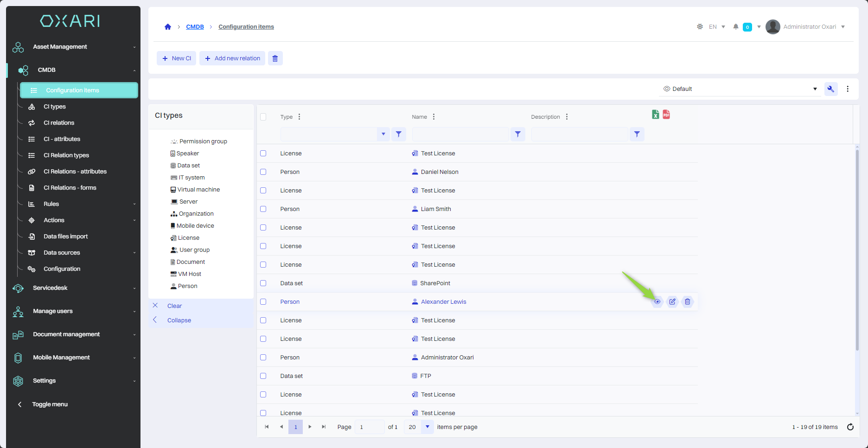Viewport: 868px width, 448px height.
Task: Open CI types in the sidebar
Action: tap(55, 107)
